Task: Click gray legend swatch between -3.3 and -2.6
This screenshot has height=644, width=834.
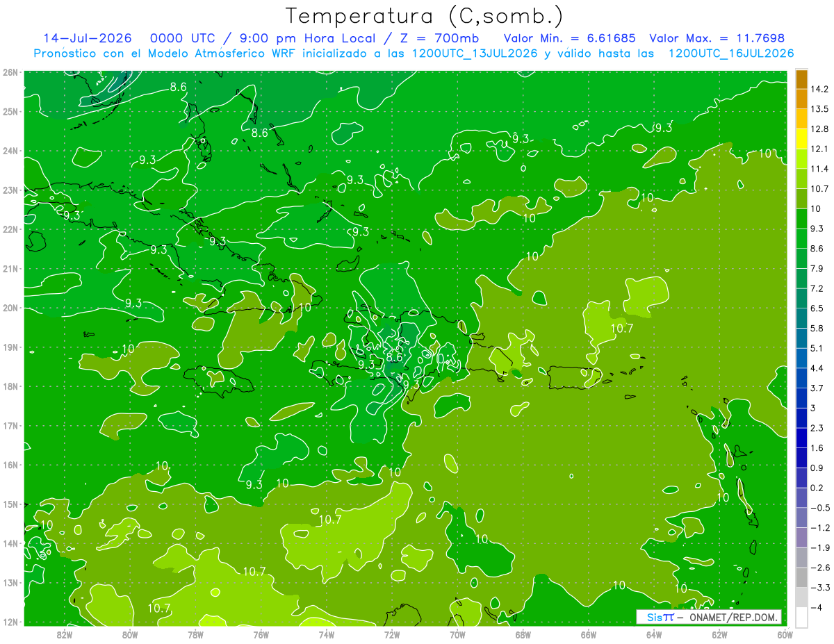Action: click(801, 577)
